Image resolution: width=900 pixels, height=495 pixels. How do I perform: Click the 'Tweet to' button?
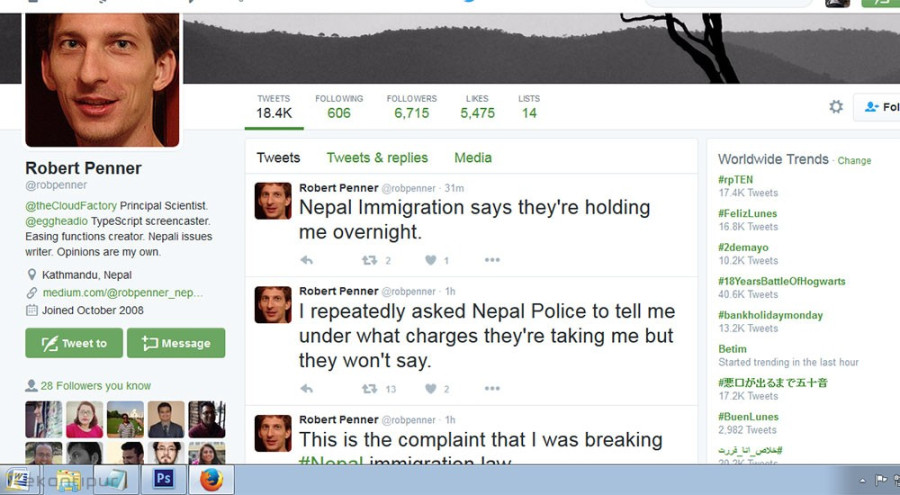(74, 343)
